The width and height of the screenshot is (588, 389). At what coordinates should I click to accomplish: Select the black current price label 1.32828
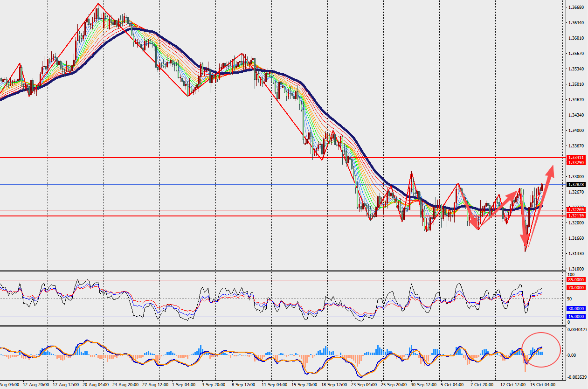[576, 185]
